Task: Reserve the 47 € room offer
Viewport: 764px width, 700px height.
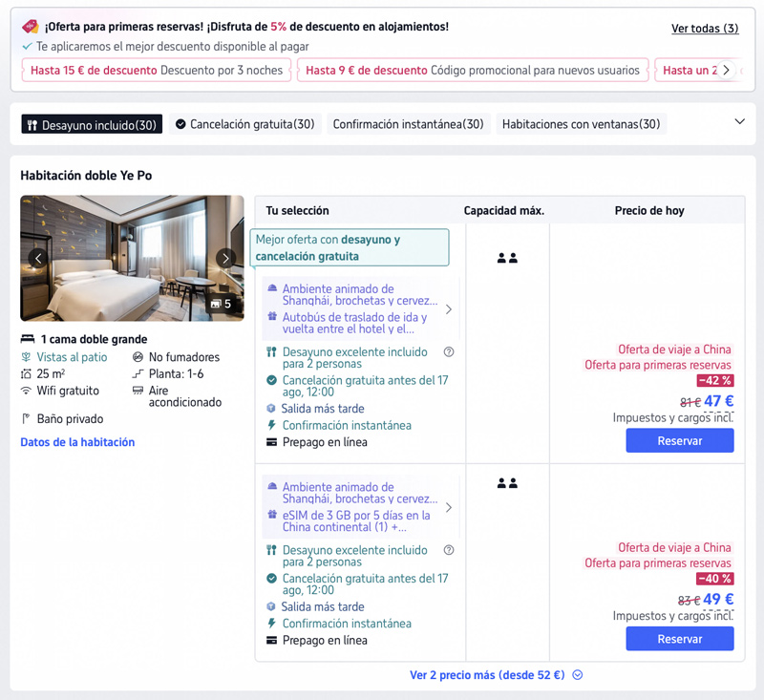Action: click(680, 441)
